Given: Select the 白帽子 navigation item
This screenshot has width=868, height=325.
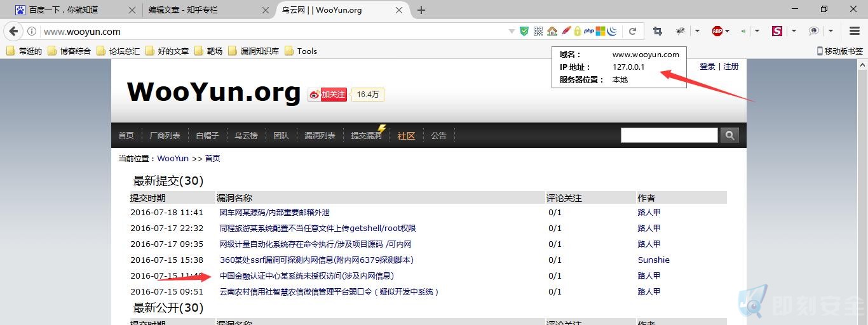Looking at the screenshot, I should pos(207,135).
